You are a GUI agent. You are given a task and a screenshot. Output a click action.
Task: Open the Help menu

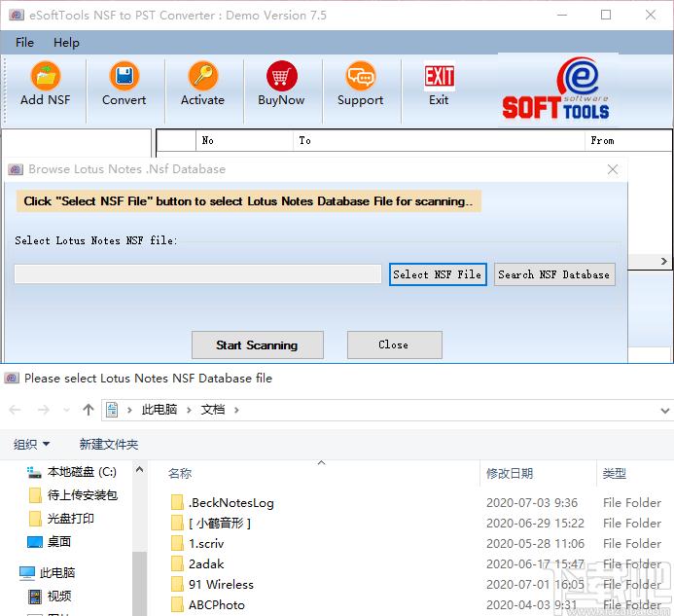tap(66, 42)
